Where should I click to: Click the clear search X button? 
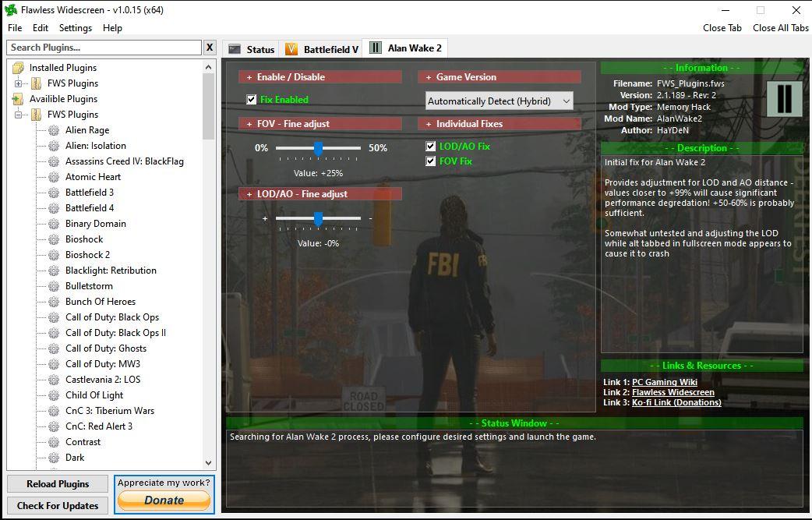click(209, 48)
